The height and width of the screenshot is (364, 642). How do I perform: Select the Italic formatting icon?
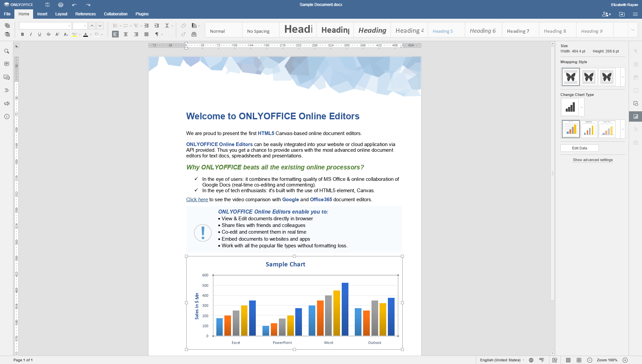pos(30,35)
